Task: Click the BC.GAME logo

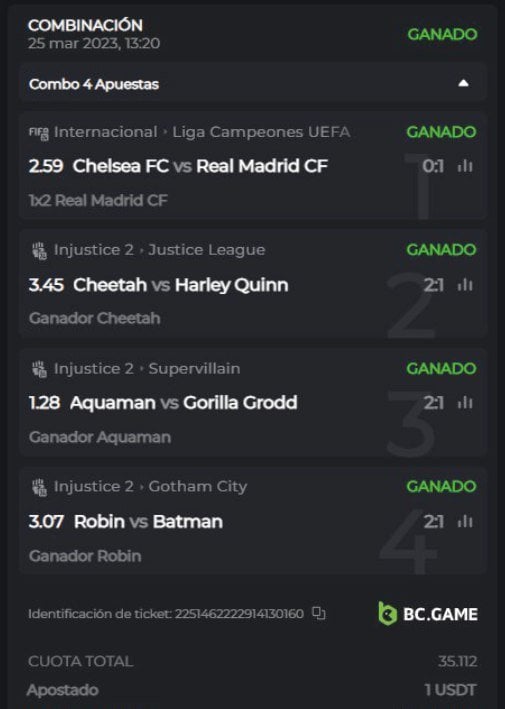Action: point(428,614)
